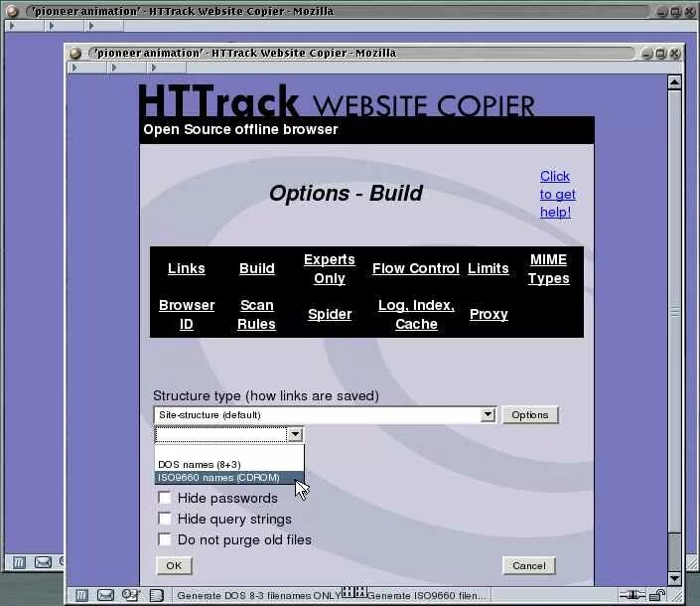This screenshot has width=700, height=606.
Task: Minimize the back Mozilla window
Action: 662,12
